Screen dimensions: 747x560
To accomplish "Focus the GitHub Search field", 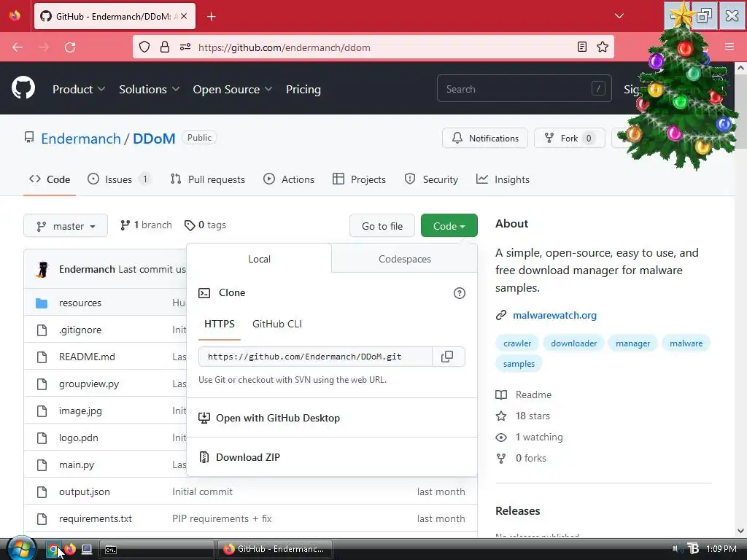I will pos(524,88).
